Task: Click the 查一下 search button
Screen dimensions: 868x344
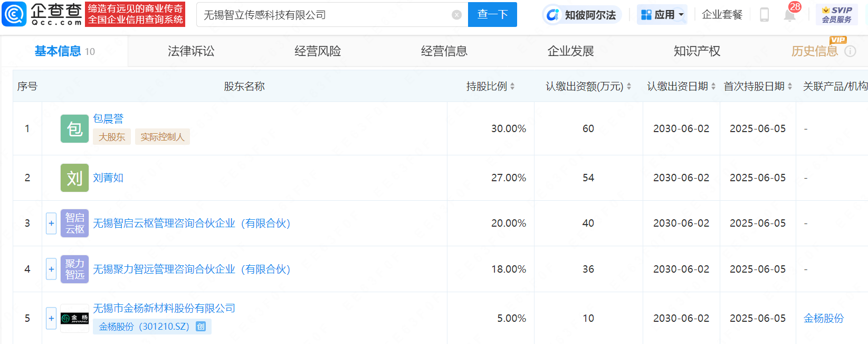Action: [492, 15]
